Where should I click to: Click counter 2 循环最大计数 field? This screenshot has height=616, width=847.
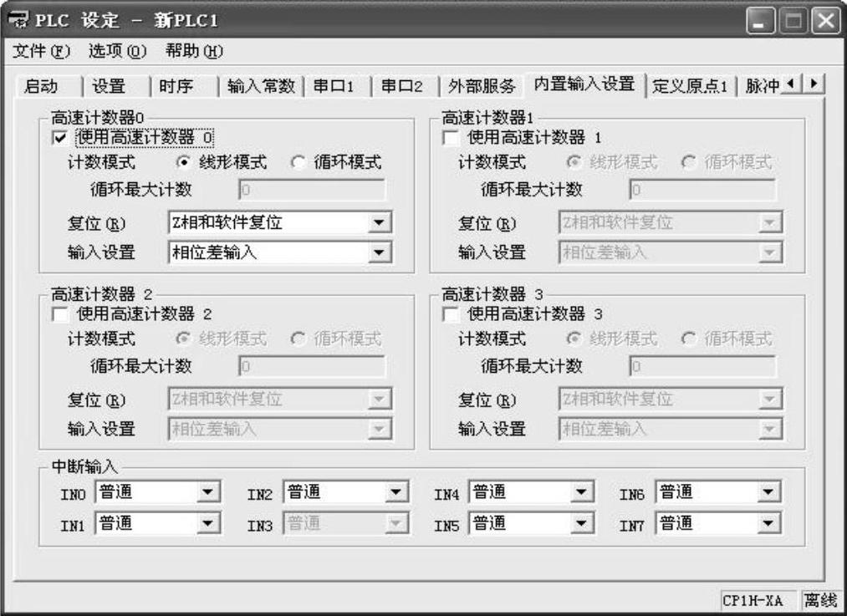point(312,367)
